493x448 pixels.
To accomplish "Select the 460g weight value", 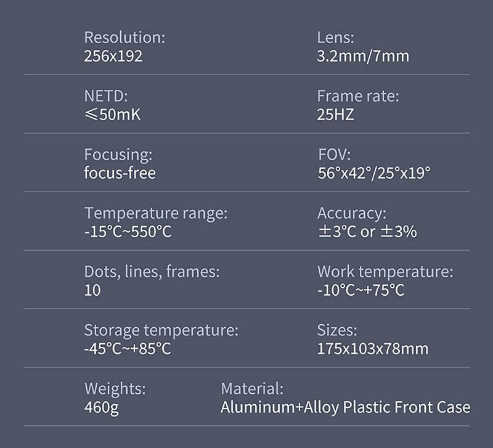I will (101, 407).
